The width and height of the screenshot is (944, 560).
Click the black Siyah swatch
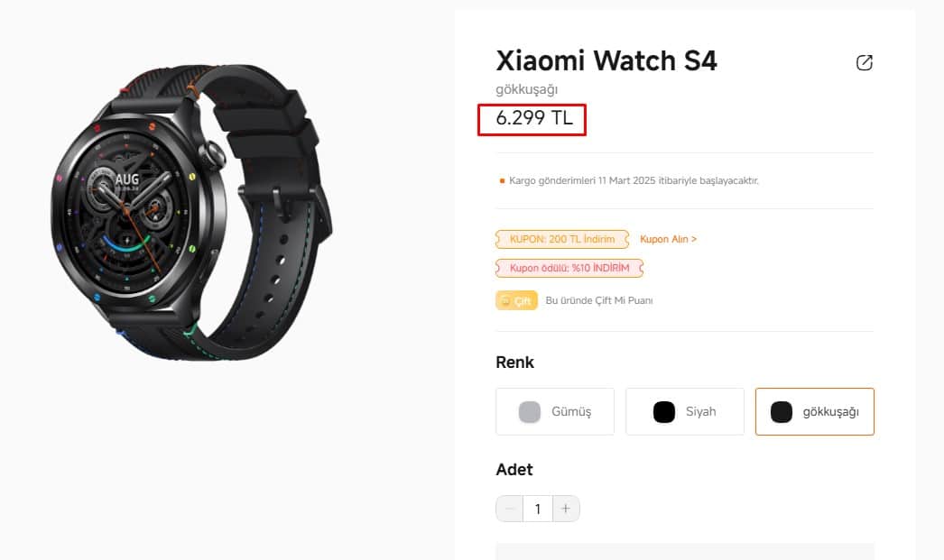[x=664, y=412]
